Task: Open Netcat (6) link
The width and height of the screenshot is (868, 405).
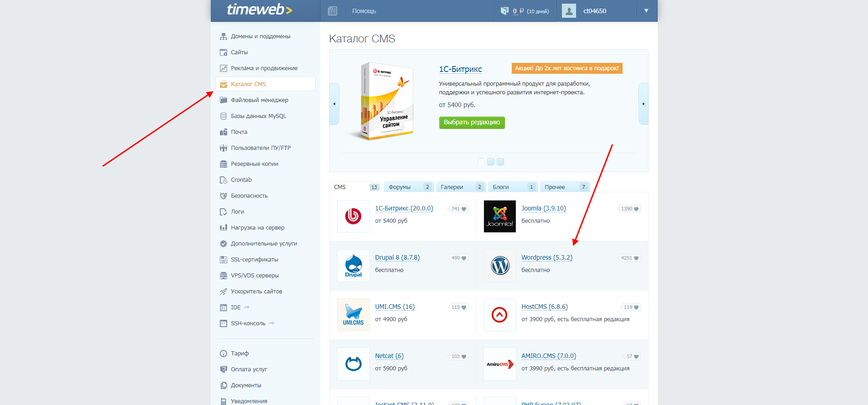Action: point(389,356)
